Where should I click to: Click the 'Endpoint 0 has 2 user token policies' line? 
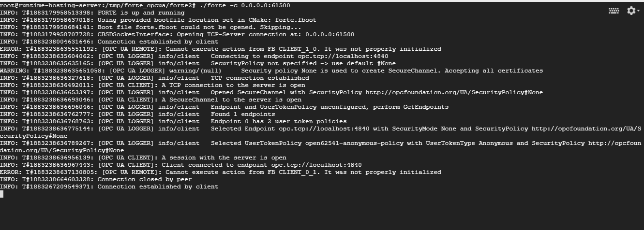[173, 121]
